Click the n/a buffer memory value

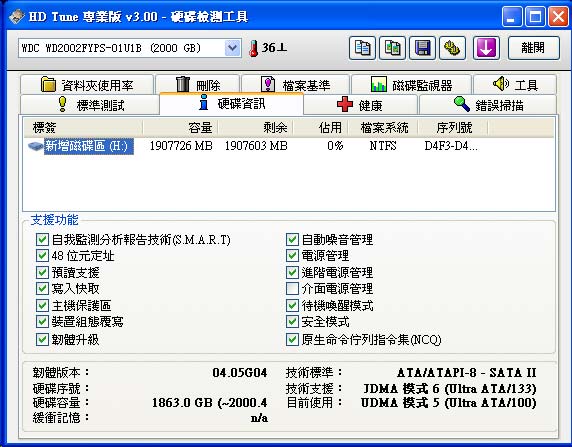tap(259, 418)
